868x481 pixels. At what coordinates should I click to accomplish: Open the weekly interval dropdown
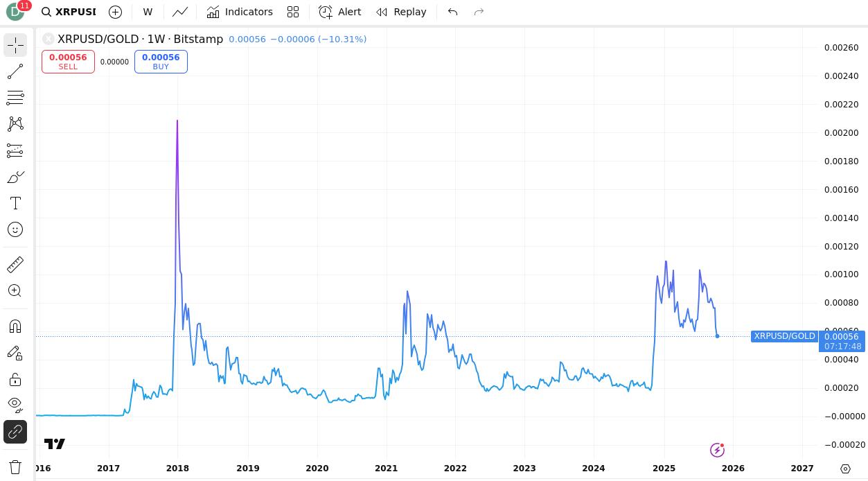pyautogui.click(x=148, y=12)
